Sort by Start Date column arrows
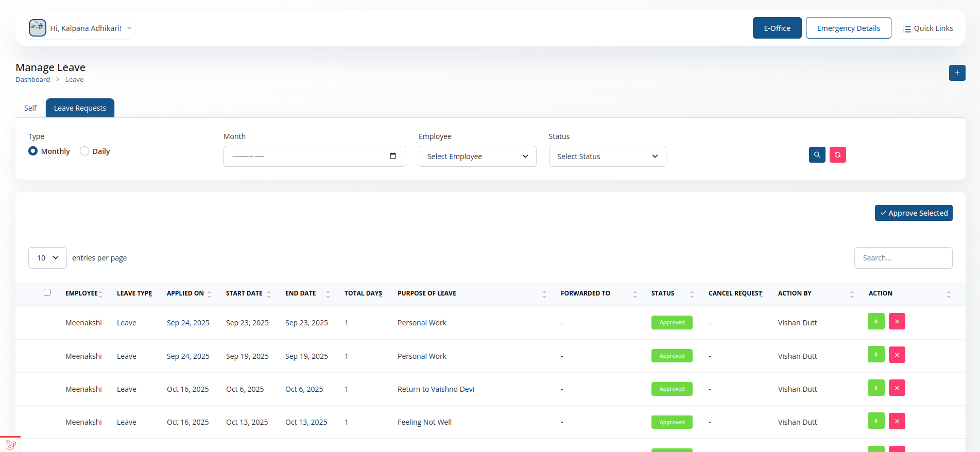Image resolution: width=980 pixels, height=452 pixels. point(269,294)
